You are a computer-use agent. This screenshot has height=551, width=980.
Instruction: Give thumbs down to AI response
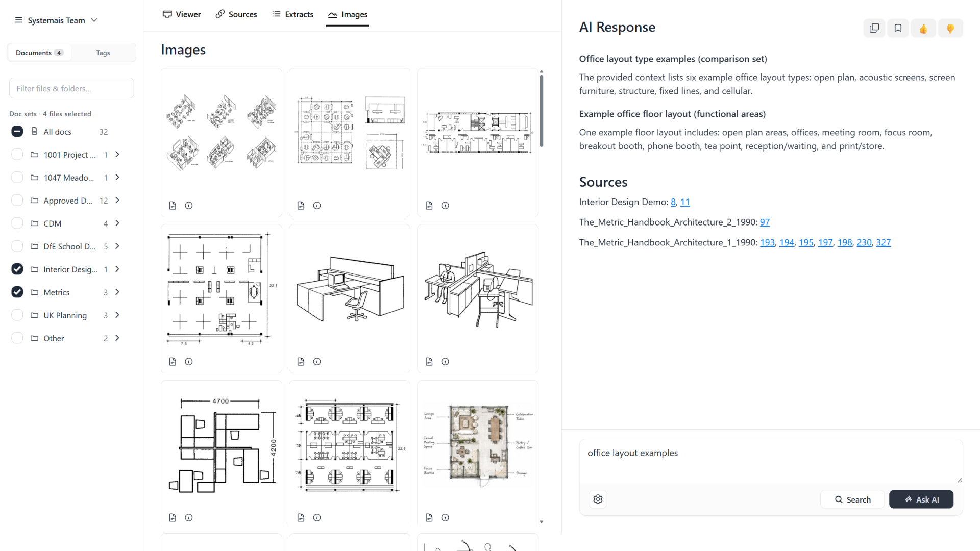[x=950, y=29]
